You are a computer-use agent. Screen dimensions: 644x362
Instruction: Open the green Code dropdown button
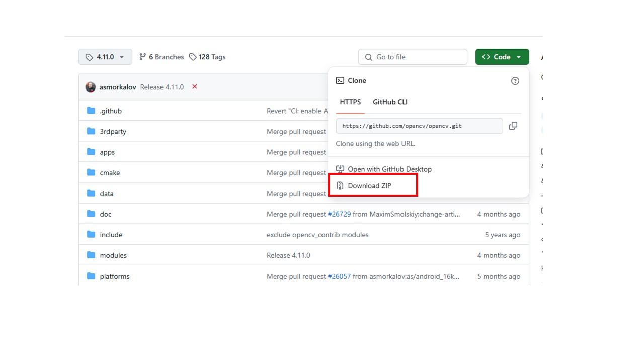coord(502,57)
